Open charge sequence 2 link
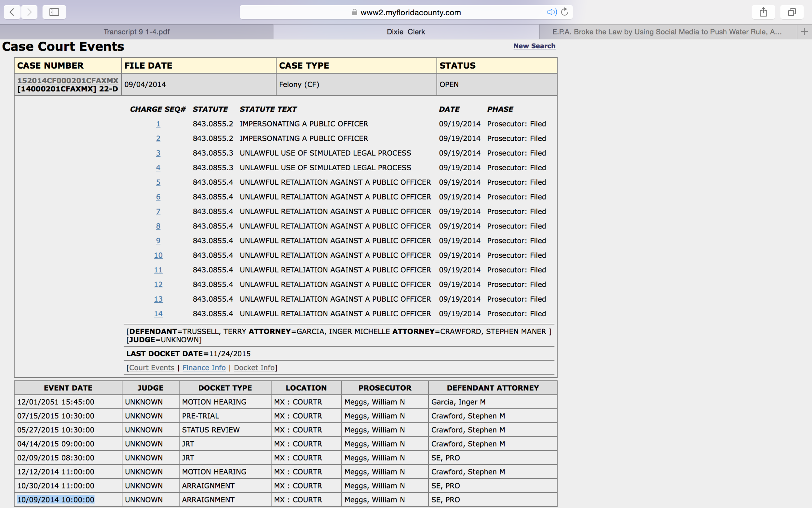 158,138
